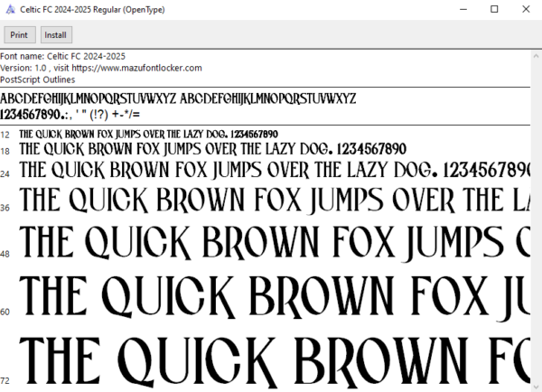Maximize the font preview window
This screenshot has height=392, width=542.
click(x=494, y=9)
